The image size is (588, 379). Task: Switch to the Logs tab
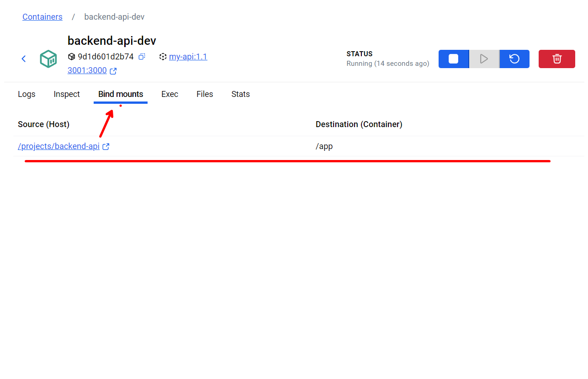[x=26, y=94]
